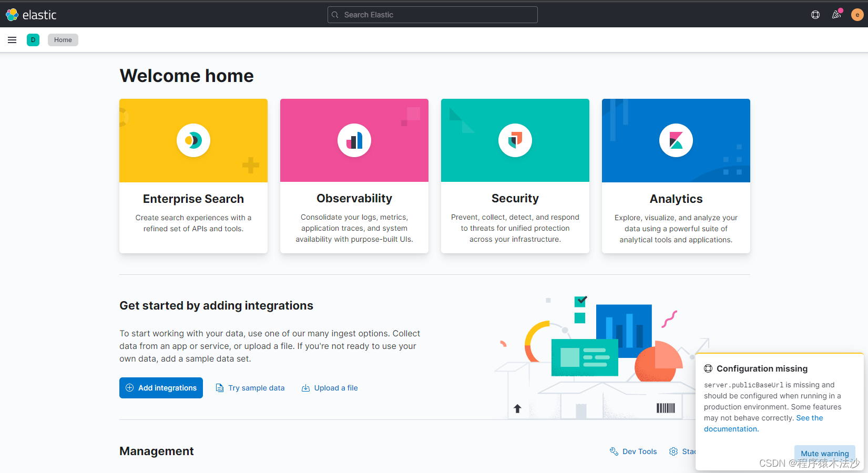Click the Add integrations button
The width and height of the screenshot is (868, 473).
coord(161,388)
